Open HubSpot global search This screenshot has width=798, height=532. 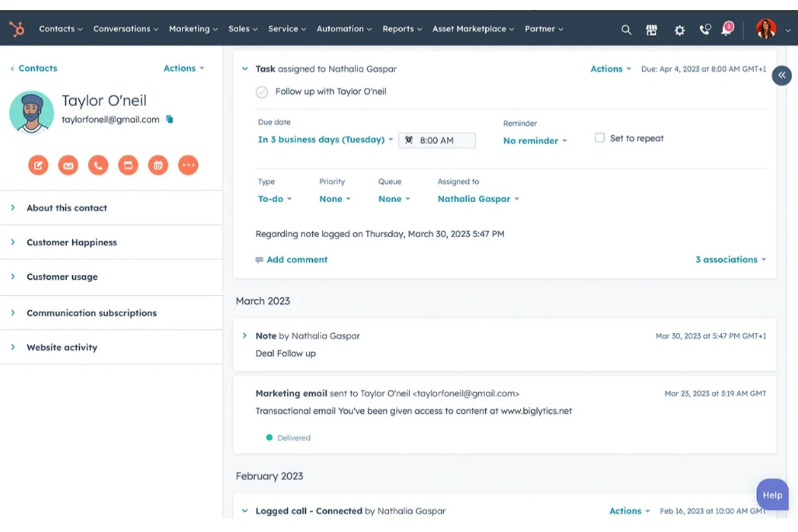click(x=626, y=30)
